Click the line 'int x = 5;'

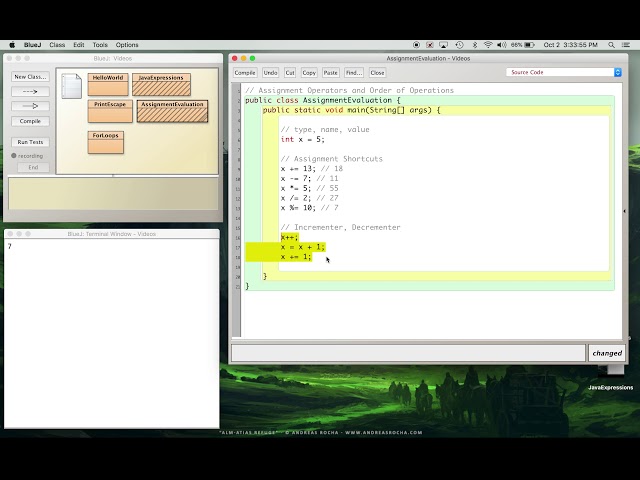pos(302,140)
